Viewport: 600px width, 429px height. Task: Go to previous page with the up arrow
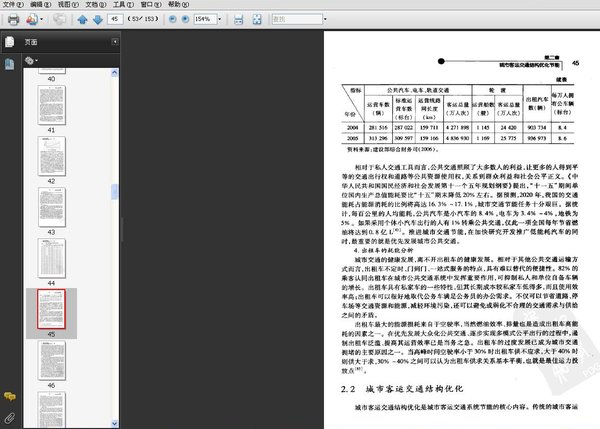82,19
